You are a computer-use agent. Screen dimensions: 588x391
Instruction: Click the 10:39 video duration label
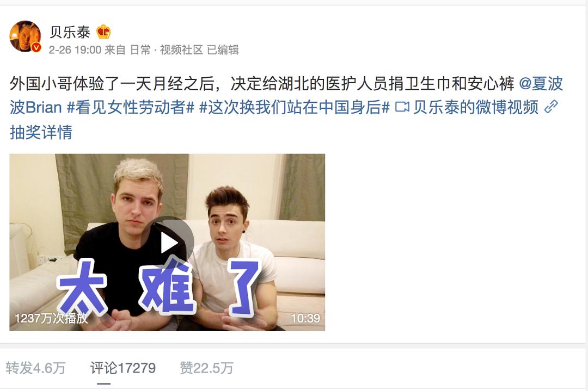click(x=305, y=318)
